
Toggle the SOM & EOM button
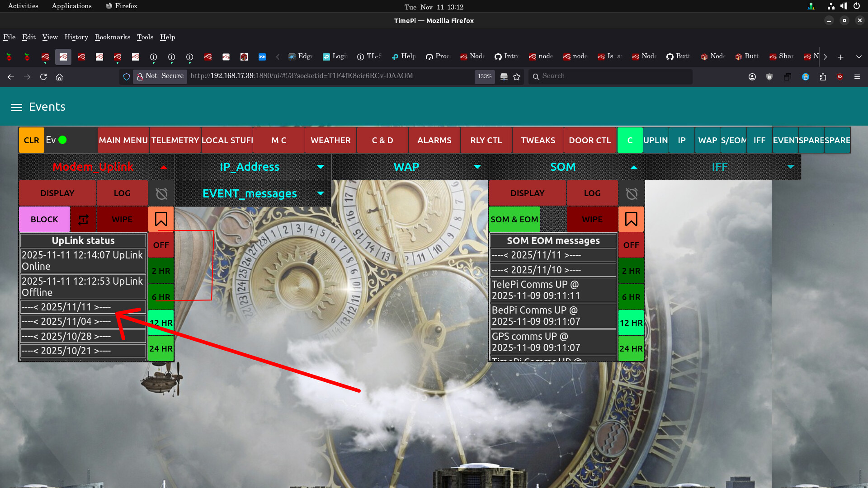[x=514, y=220]
